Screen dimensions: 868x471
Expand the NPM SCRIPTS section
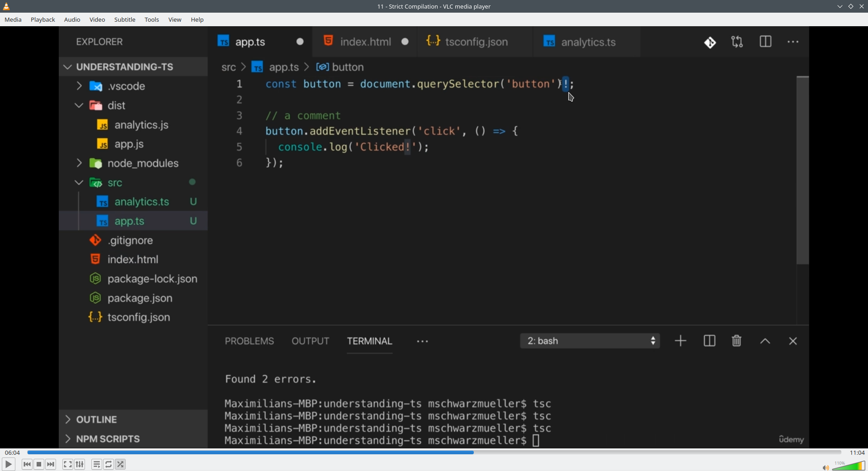[133, 439]
